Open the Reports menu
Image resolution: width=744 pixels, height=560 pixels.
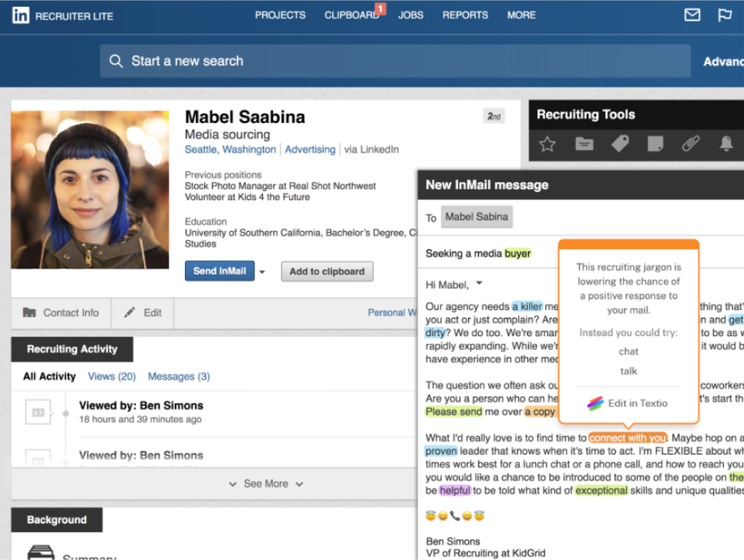[x=465, y=15]
